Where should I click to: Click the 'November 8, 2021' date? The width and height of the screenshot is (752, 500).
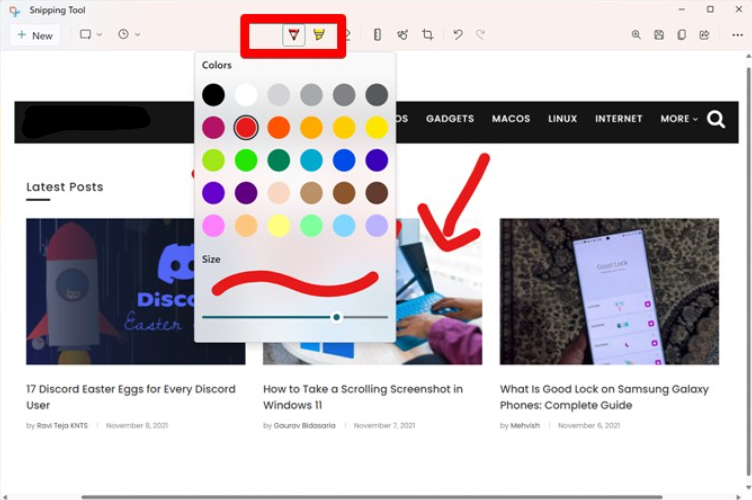tap(137, 425)
